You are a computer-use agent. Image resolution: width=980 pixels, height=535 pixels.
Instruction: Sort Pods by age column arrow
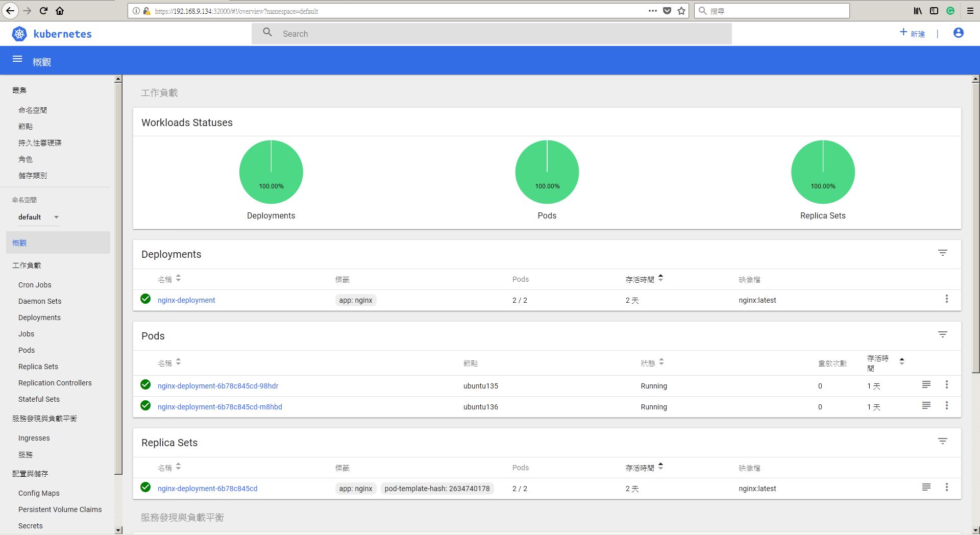902,361
